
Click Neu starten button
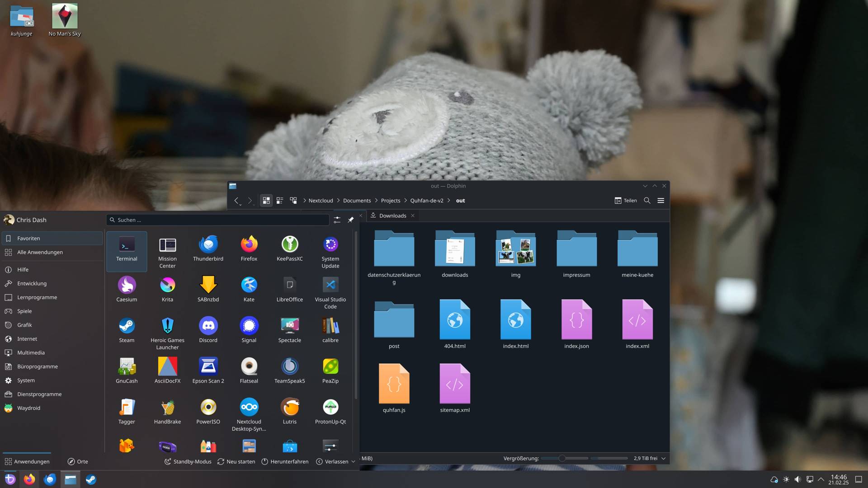tap(236, 461)
